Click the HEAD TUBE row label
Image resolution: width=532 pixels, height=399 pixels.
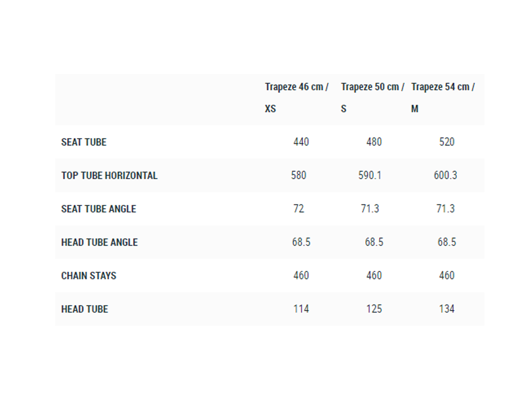click(x=85, y=309)
